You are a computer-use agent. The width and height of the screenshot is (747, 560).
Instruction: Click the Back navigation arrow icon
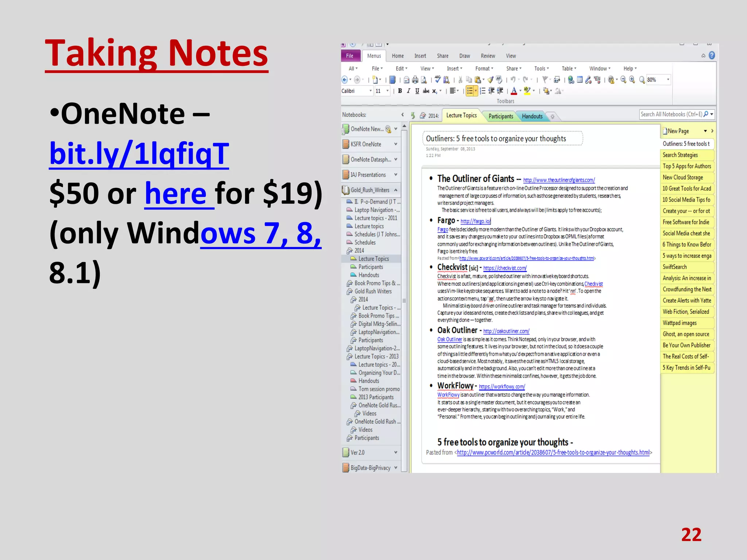click(344, 79)
